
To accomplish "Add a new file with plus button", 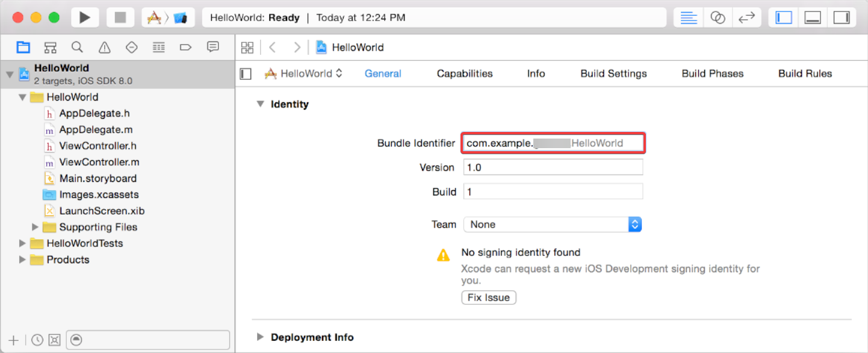I will click(x=14, y=340).
